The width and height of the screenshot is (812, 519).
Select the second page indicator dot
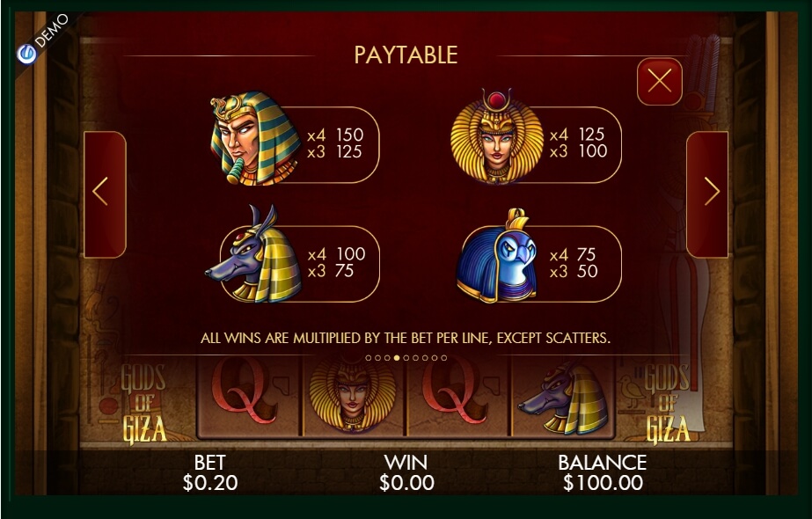click(377, 358)
